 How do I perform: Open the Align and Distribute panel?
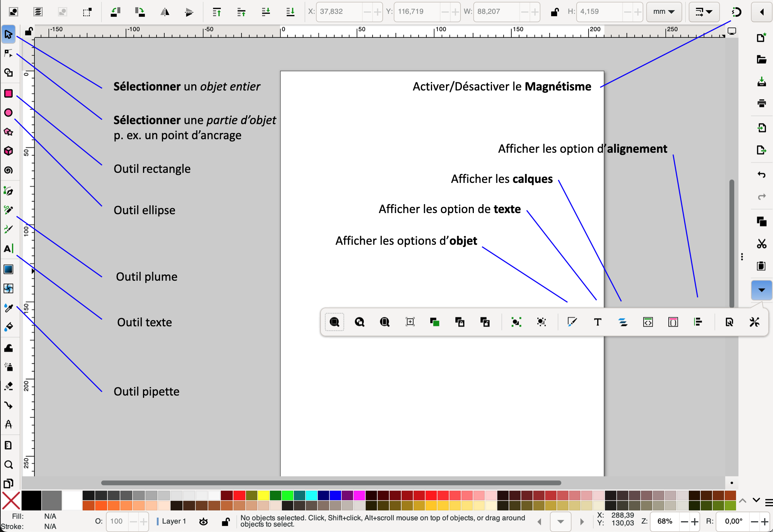[698, 322]
